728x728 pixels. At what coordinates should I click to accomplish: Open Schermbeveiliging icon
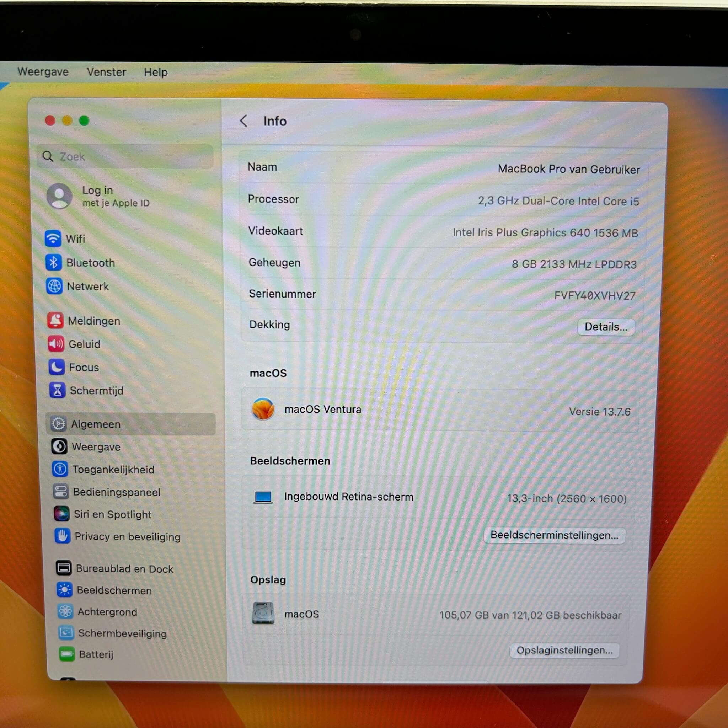coord(66,633)
